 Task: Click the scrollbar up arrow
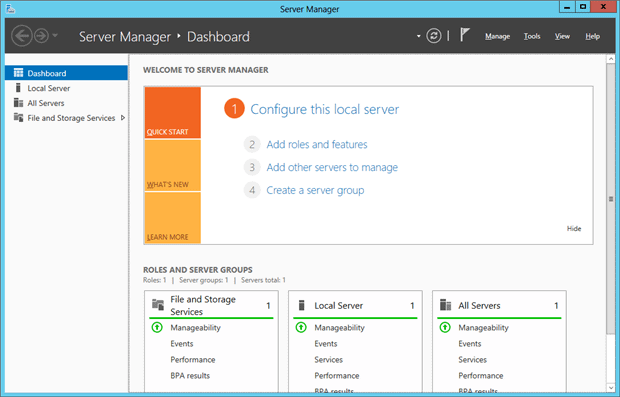[x=611, y=59]
